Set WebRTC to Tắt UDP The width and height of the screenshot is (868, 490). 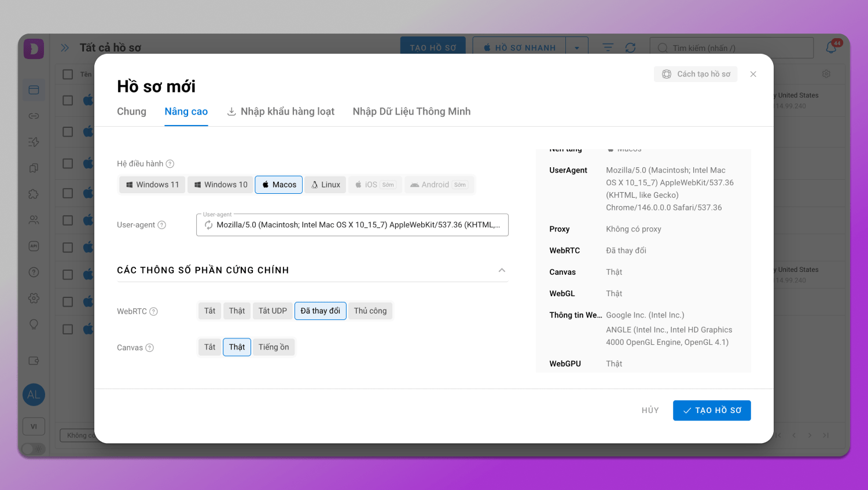pyautogui.click(x=273, y=311)
